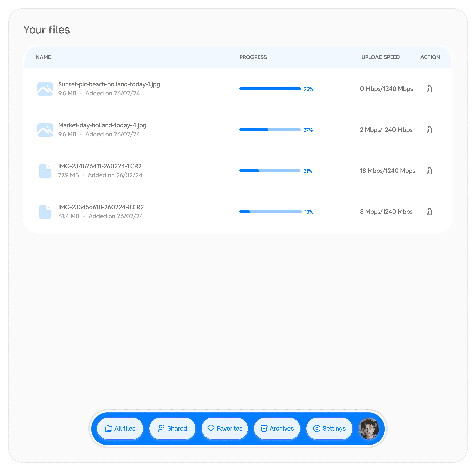Click the NAME column header

click(43, 57)
